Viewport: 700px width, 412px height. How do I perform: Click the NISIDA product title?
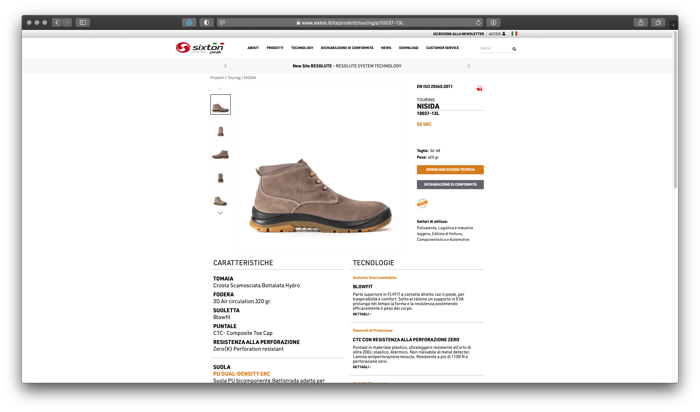tap(428, 106)
